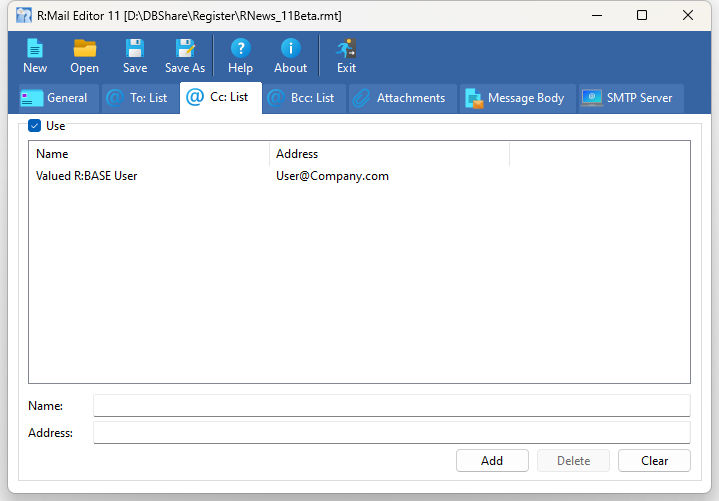
Task: Select the Cc: List tab
Action: click(x=221, y=97)
